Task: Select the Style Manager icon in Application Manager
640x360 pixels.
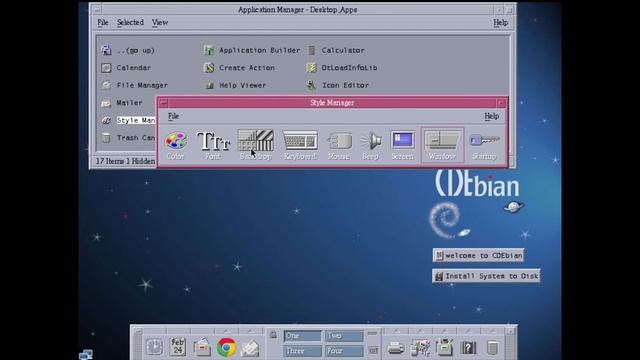Action: tap(106, 120)
